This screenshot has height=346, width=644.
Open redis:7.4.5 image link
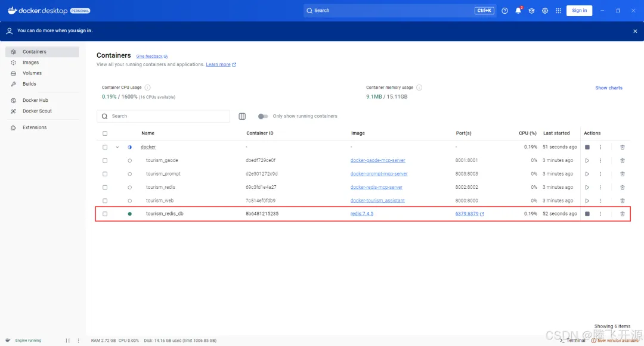[x=362, y=214]
